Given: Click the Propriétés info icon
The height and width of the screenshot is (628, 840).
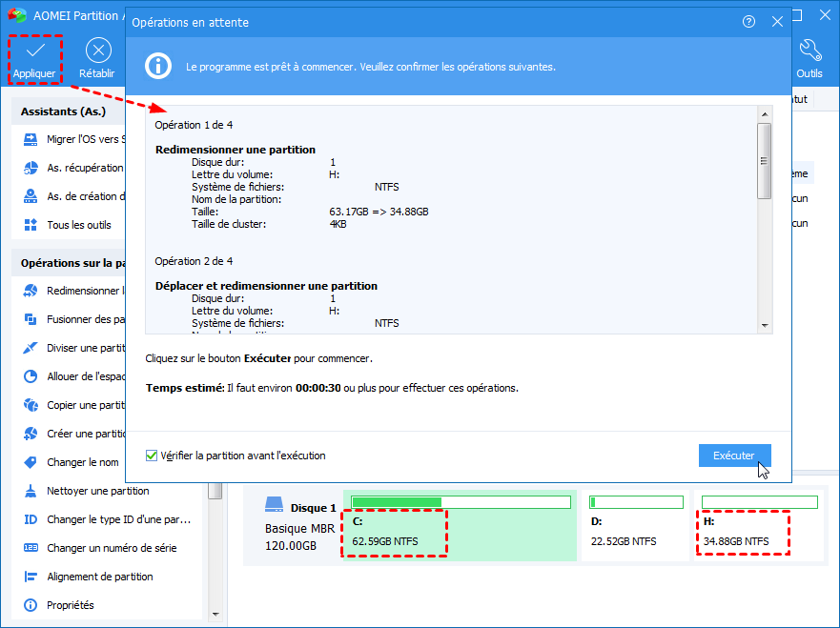Looking at the screenshot, I should pos(31,605).
